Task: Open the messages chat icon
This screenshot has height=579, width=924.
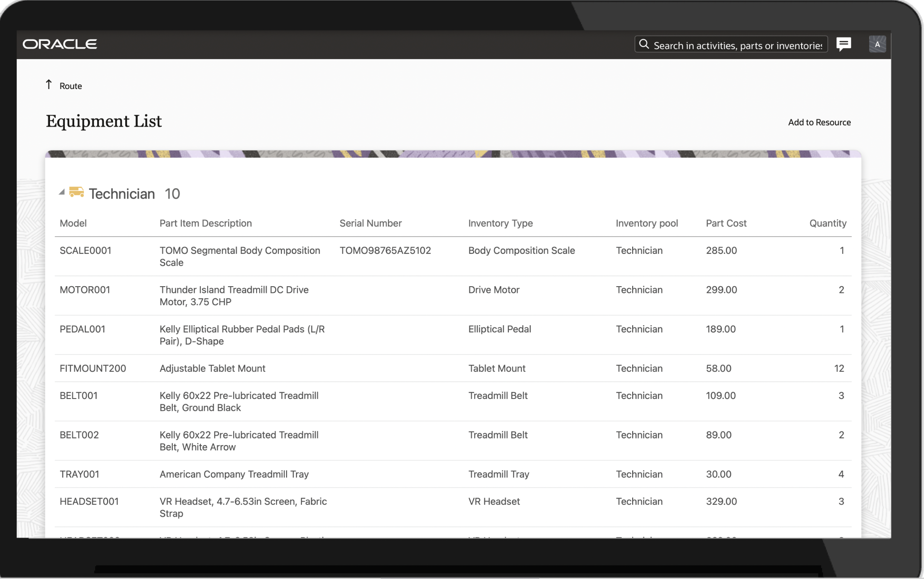Action: pyautogui.click(x=844, y=44)
